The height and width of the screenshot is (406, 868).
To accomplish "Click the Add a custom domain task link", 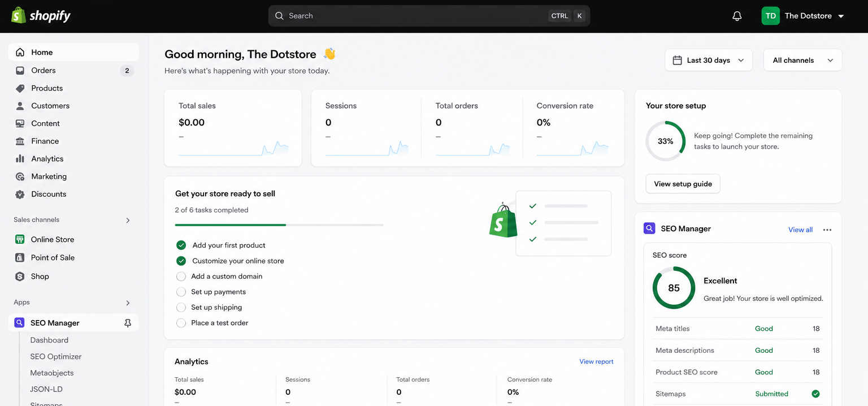I will click(x=227, y=277).
